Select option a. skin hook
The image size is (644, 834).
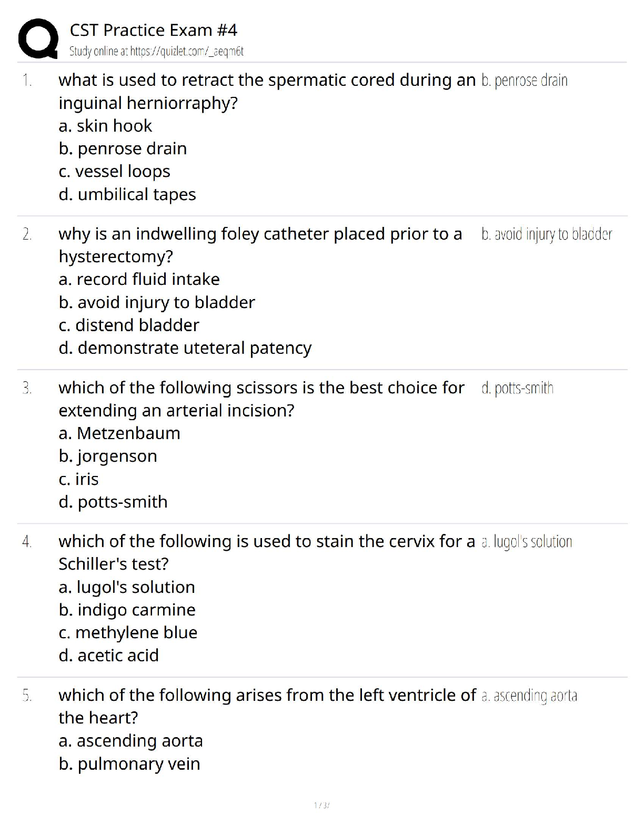point(105,126)
